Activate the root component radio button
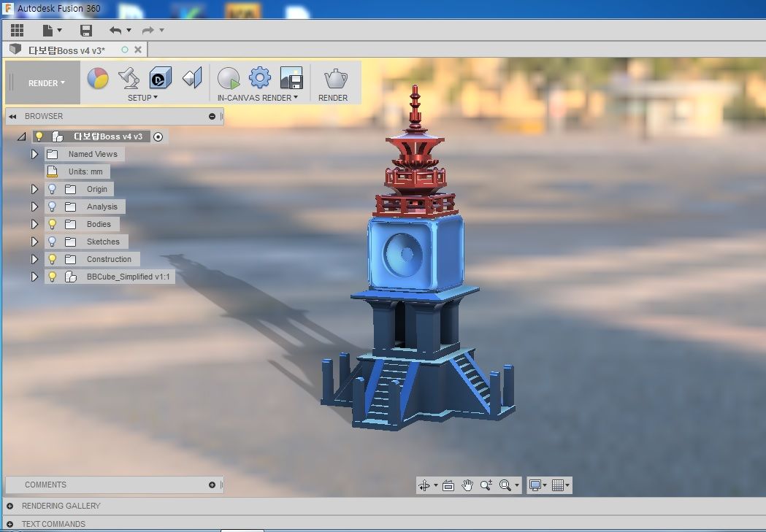This screenshot has width=766, height=532. pyautogui.click(x=158, y=136)
